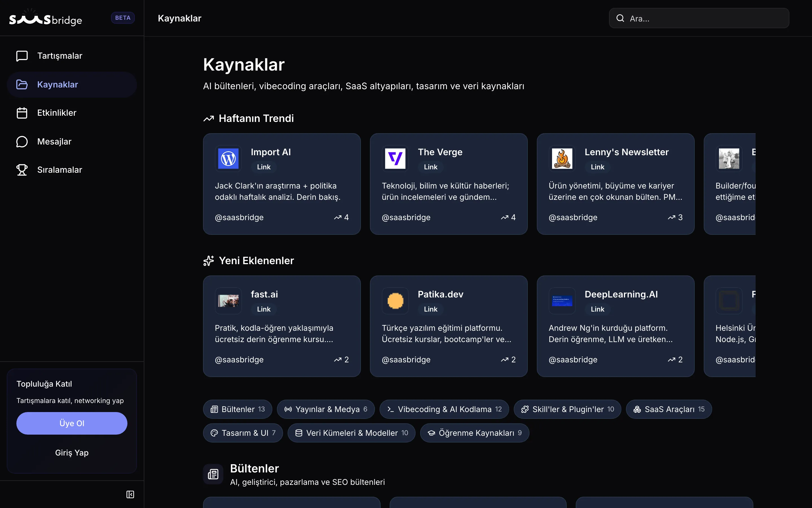Click @saasbridge on the DeepLearning.AI card
The image size is (812, 508).
[x=573, y=360]
